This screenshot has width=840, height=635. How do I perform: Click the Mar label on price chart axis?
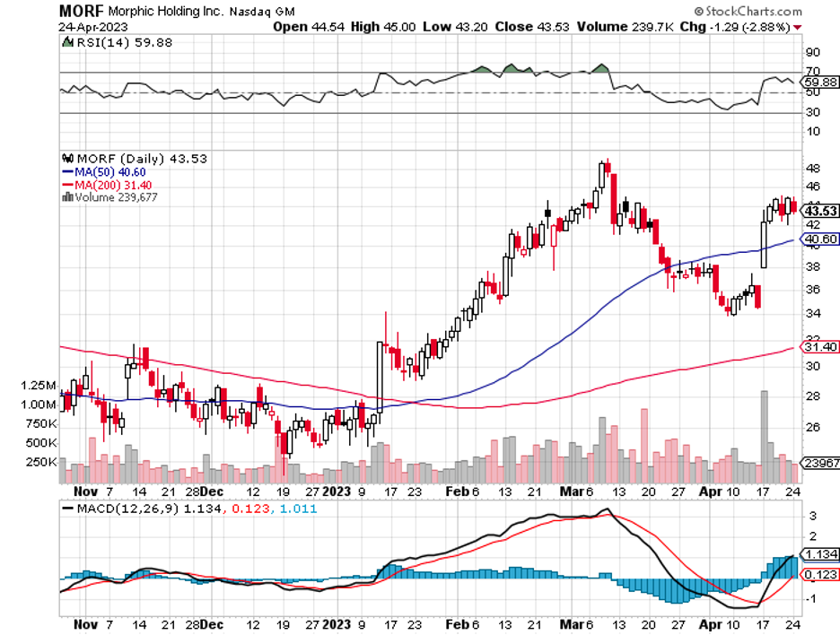[571, 491]
